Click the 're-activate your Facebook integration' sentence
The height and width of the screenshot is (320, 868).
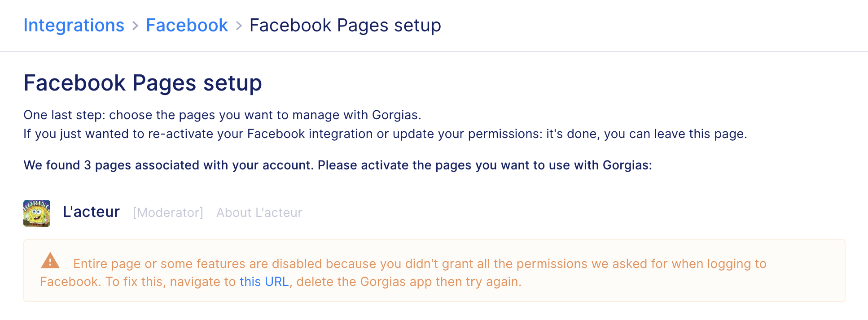[385, 134]
